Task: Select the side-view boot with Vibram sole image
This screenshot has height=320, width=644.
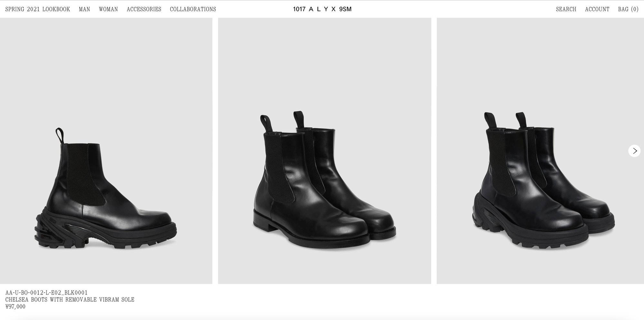Action: (x=106, y=151)
